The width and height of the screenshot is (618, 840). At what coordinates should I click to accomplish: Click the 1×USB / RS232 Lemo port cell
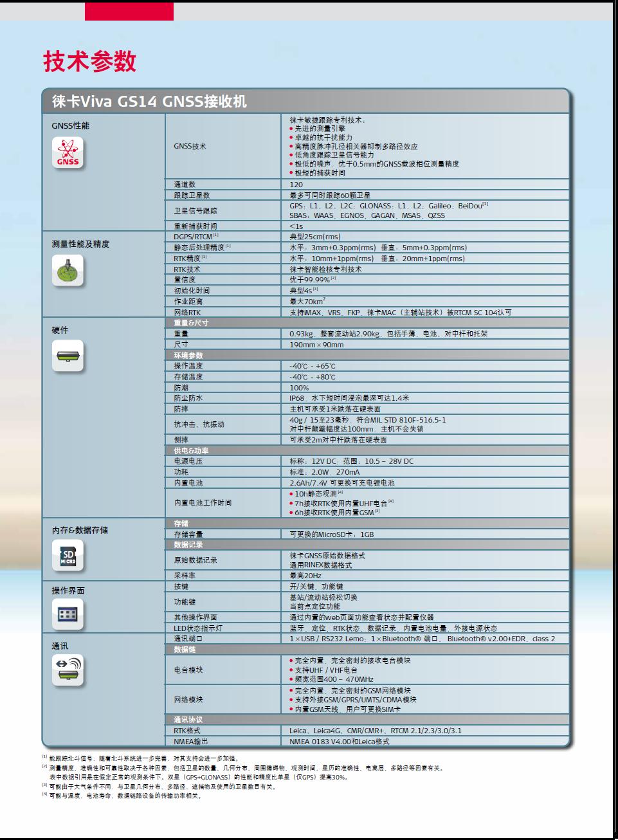point(425,639)
